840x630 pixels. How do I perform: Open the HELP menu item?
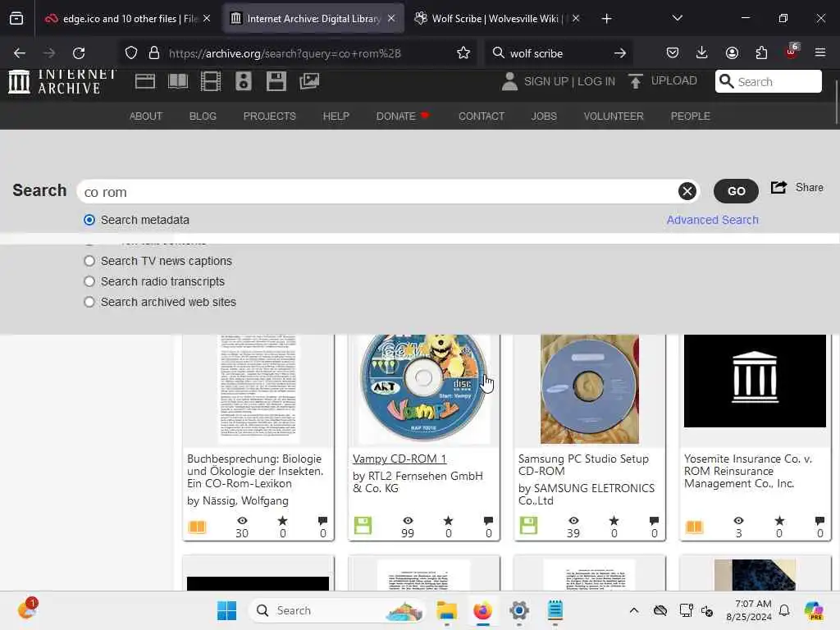coord(336,116)
